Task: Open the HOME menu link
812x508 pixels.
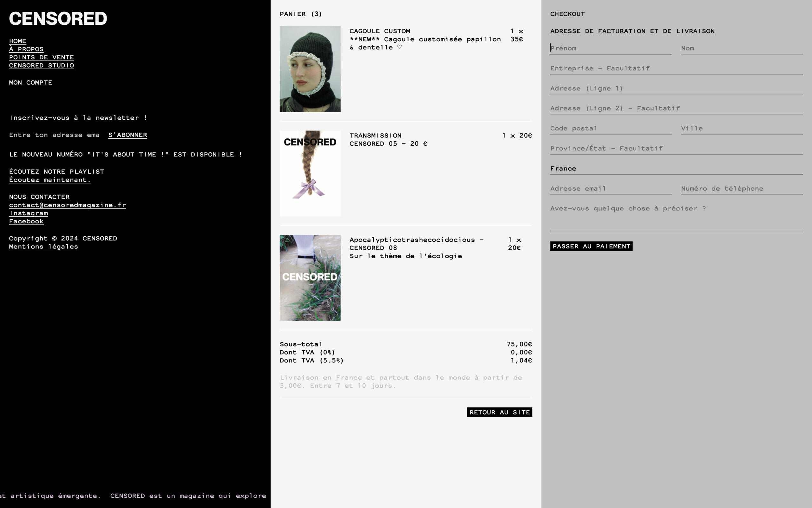Action: click(x=17, y=41)
